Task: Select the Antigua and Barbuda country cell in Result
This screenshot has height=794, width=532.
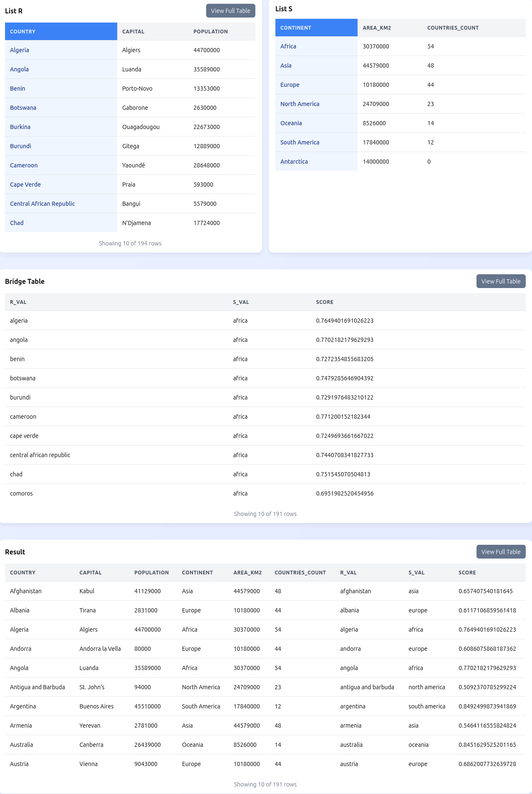Action: (38, 687)
